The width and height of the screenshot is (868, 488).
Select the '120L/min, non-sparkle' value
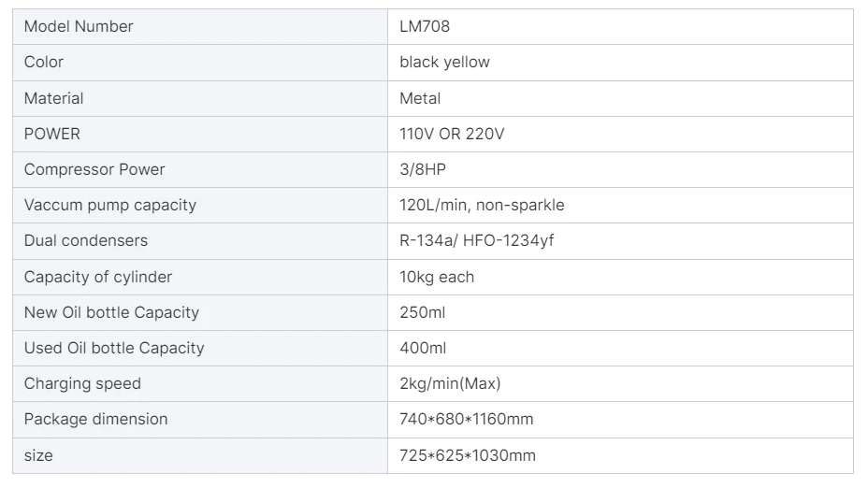pyautogui.click(x=482, y=205)
